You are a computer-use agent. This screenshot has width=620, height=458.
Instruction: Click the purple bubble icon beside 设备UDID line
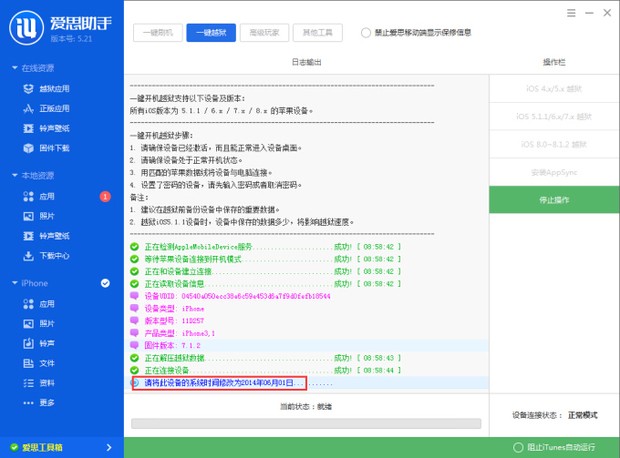pyautogui.click(x=134, y=295)
